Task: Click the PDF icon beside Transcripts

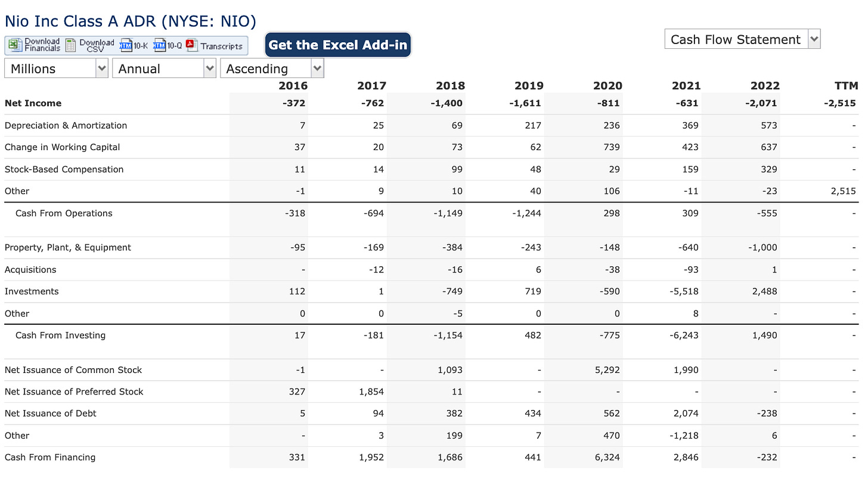Action: [191, 45]
